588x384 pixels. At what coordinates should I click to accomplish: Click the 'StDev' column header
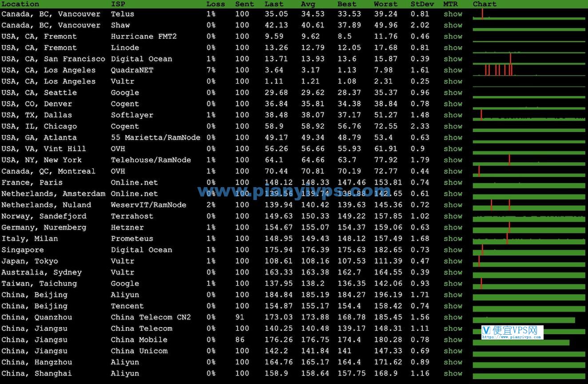pyautogui.click(x=422, y=4)
